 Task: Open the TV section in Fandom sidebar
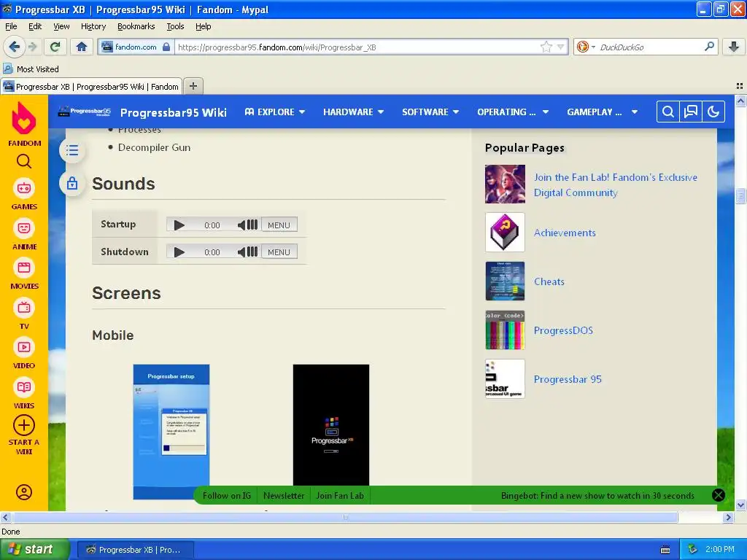click(x=24, y=314)
